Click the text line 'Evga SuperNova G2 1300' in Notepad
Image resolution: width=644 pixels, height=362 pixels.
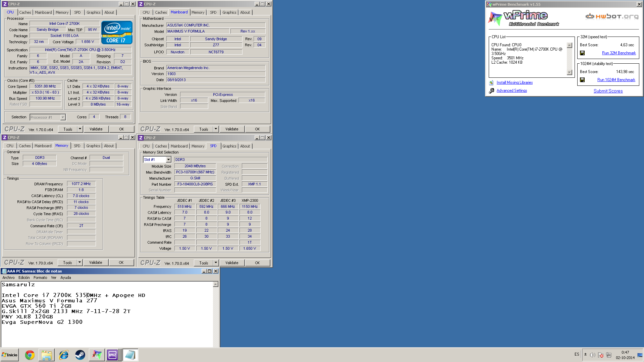(x=42, y=322)
